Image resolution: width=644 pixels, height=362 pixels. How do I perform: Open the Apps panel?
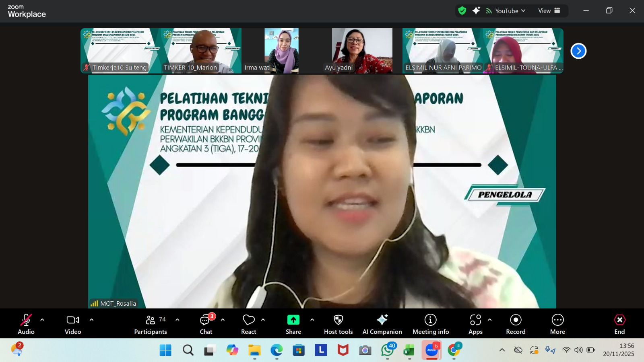(x=475, y=324)
